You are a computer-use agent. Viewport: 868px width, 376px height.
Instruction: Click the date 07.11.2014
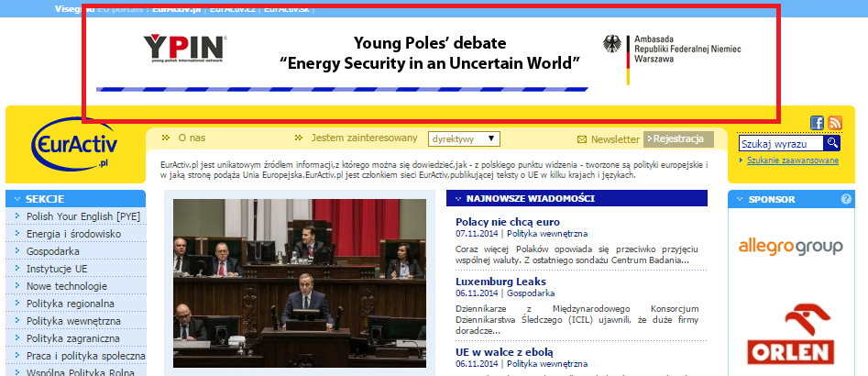(x=478, y=234)
